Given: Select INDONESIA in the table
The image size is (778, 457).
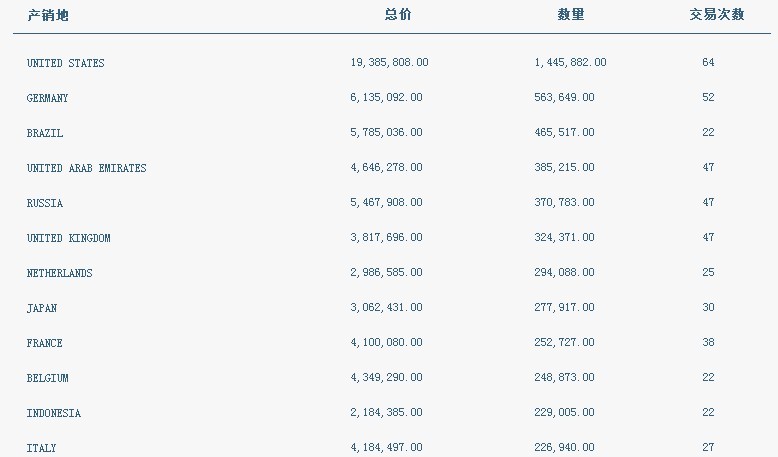Looking at the screenshot, I should click(54, 413).
